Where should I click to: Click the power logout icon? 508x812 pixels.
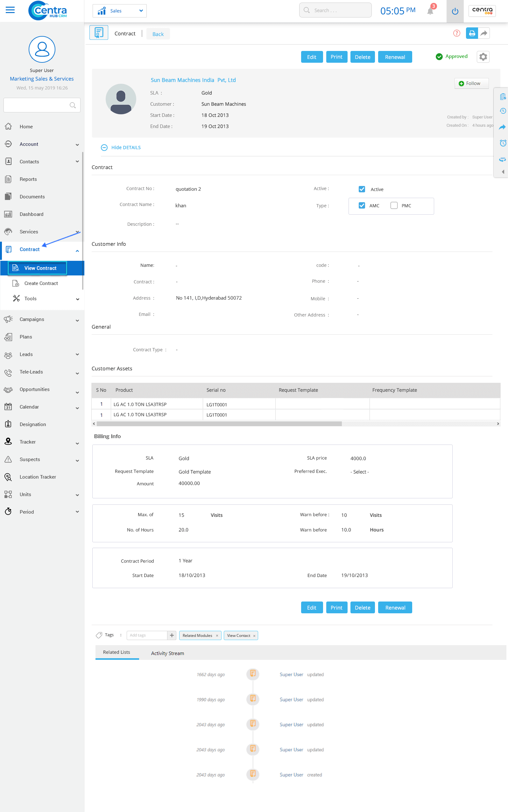pos(455,11)
